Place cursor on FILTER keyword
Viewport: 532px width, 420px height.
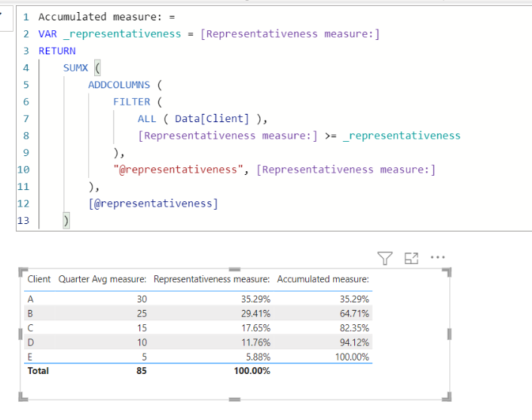point(132,102)
